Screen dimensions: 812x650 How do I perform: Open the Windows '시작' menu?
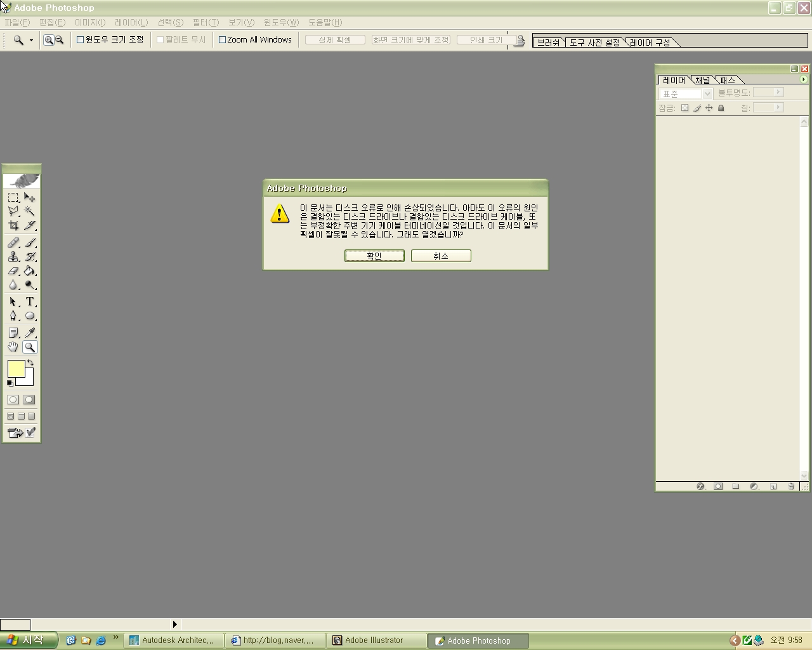click(x=29, y=640)
